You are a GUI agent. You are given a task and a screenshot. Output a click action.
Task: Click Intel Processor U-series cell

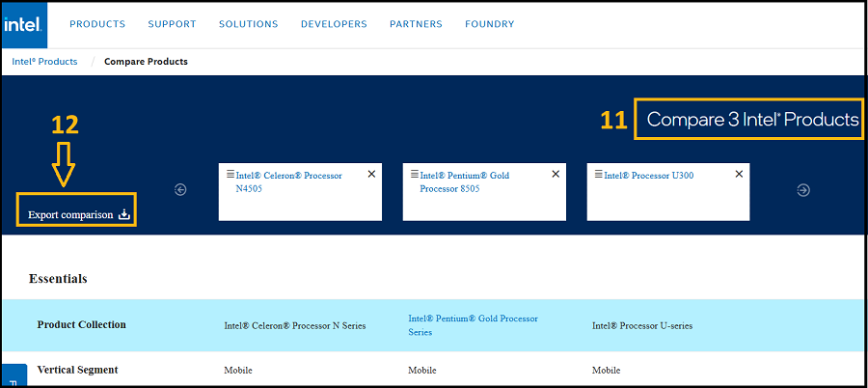tap(642, 326)
